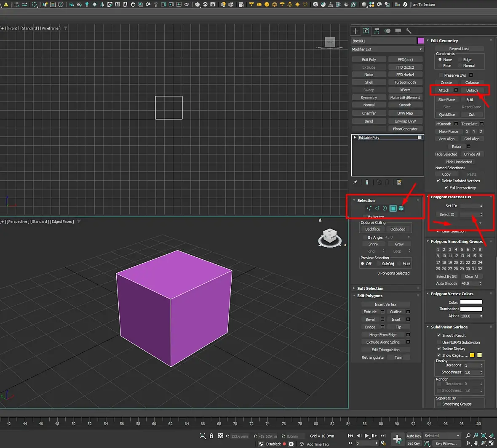Click Play Animation button

(x=366, y=436)
